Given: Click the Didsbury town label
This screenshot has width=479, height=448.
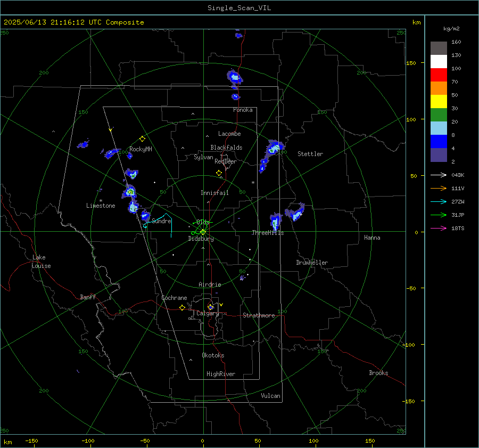Looking at the screenshot, I should pyautogui.click(x=201, y=239).
